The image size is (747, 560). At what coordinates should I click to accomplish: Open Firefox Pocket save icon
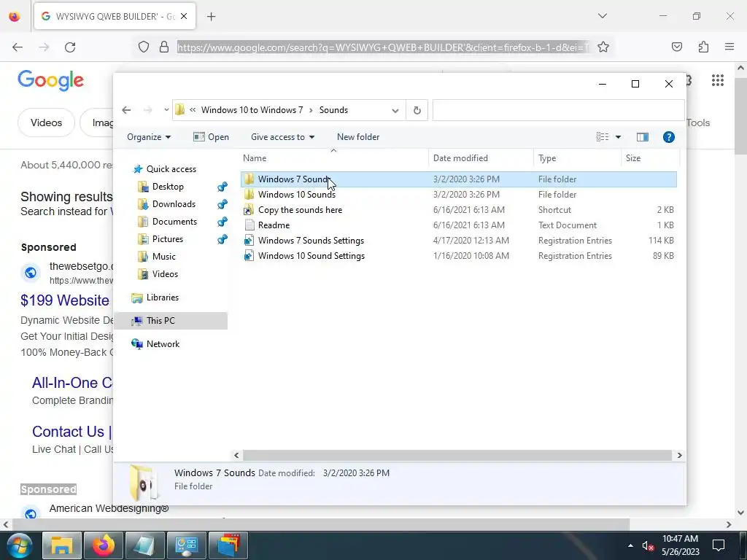676,47
